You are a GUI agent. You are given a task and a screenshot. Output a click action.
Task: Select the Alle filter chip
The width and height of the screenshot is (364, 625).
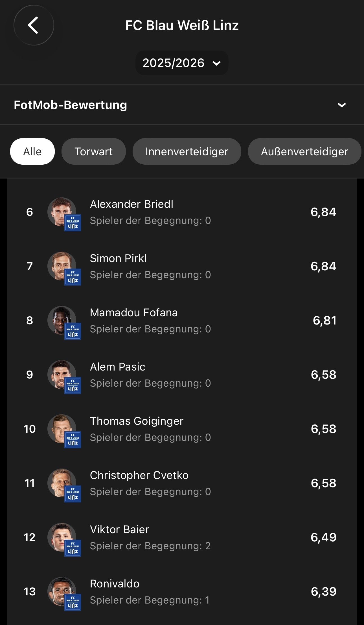[32, 151]
